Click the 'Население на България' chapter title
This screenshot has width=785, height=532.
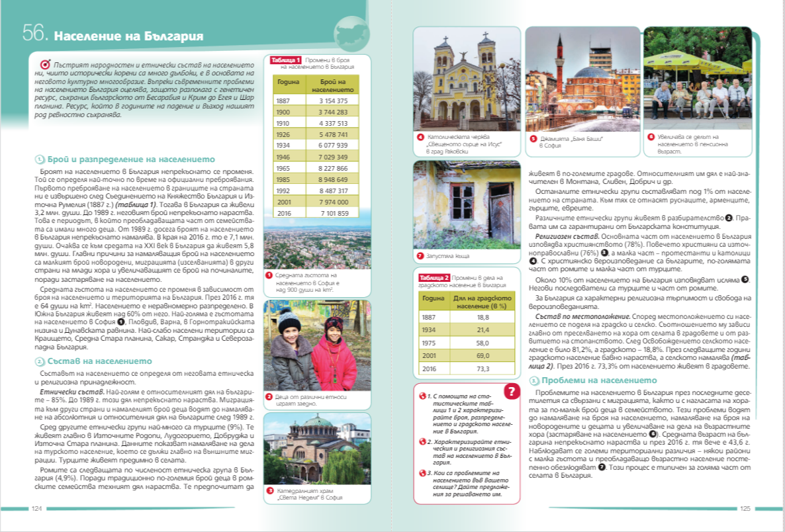tap(128, 36)
